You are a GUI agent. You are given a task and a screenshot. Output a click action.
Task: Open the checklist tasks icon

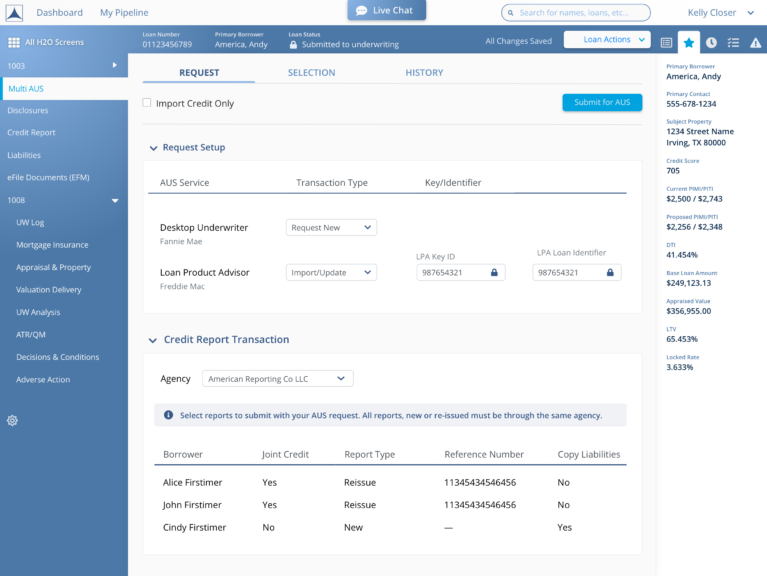pyautogui.click(x=733, y=43)
